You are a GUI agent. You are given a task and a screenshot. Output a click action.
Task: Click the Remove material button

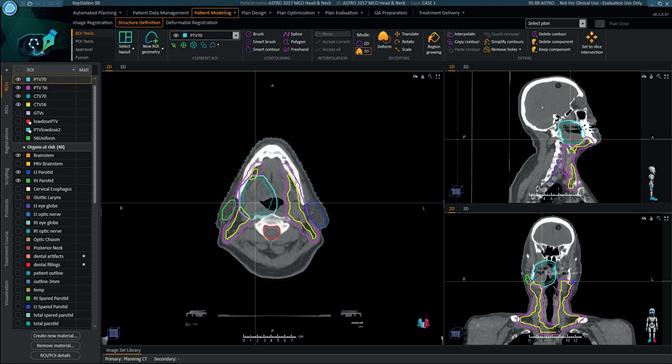(x=55, y=346)
